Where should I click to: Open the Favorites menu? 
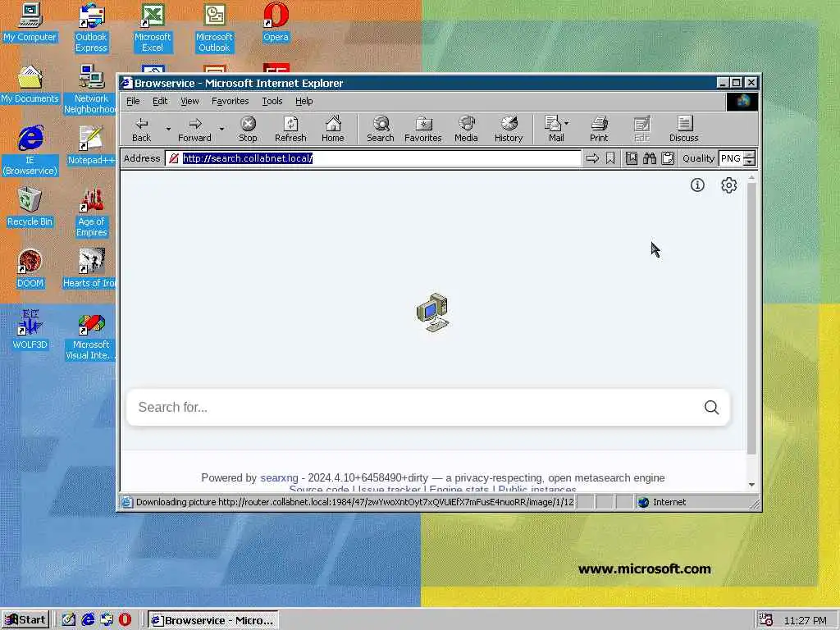[x=230, y=101]
